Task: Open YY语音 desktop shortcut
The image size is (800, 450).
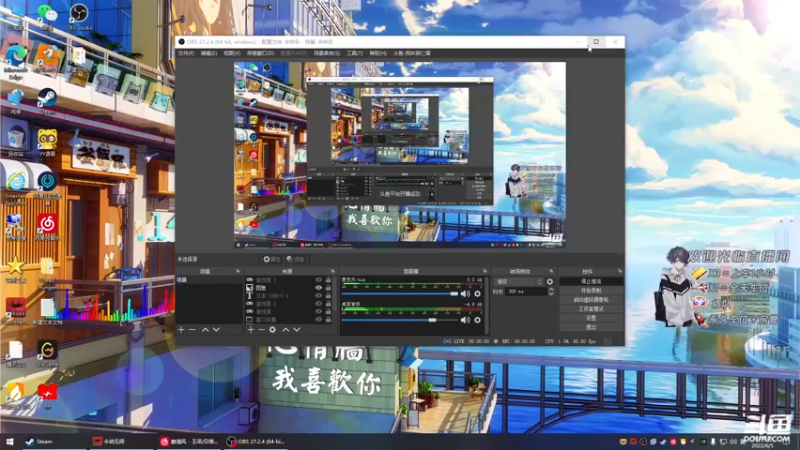Action: coord(47,142)
